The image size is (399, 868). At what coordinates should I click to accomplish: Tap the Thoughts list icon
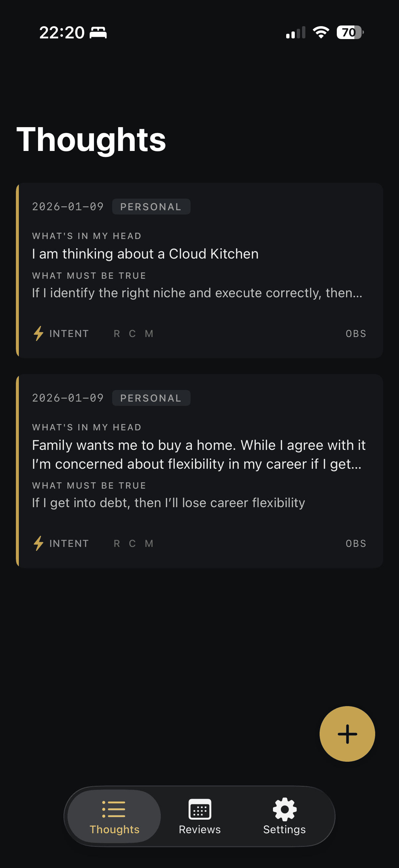pos(114,809)
